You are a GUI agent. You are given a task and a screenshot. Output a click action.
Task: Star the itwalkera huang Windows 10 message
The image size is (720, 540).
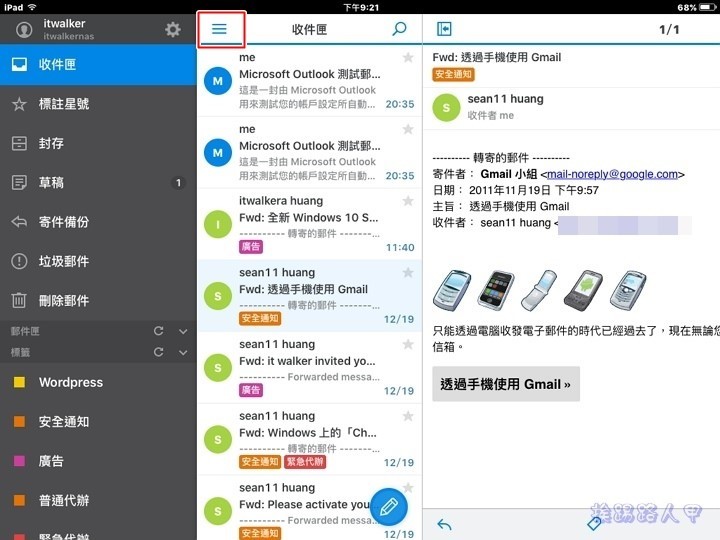[x=408, y=201]
